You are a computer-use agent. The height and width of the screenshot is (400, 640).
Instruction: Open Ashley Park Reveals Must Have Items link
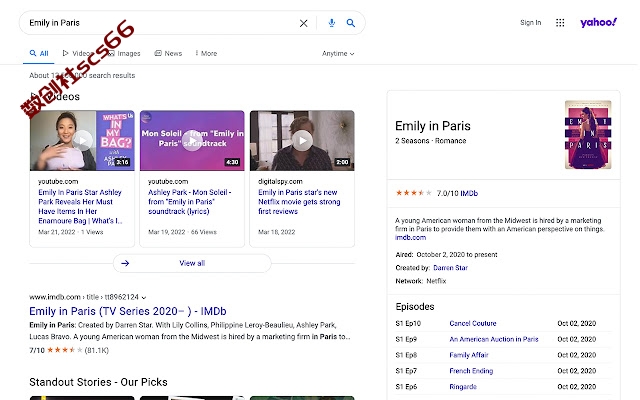click(80, 207)
